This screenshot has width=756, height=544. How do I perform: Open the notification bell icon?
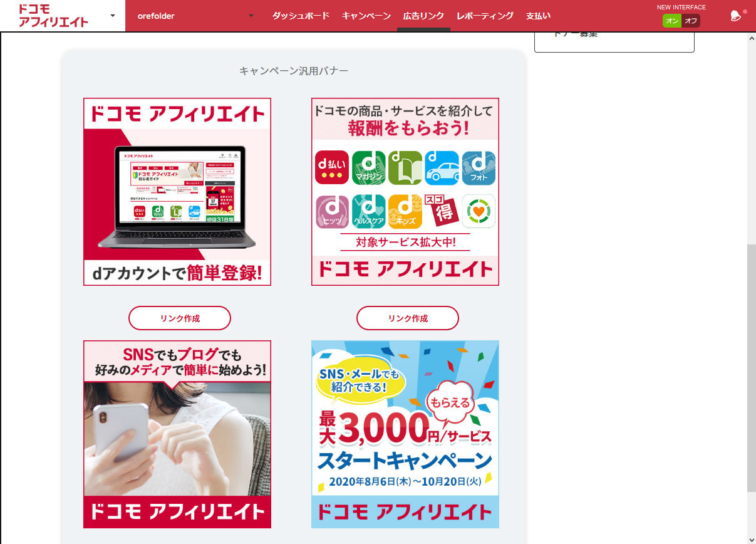pyautogui.click(x=736, y=16)
